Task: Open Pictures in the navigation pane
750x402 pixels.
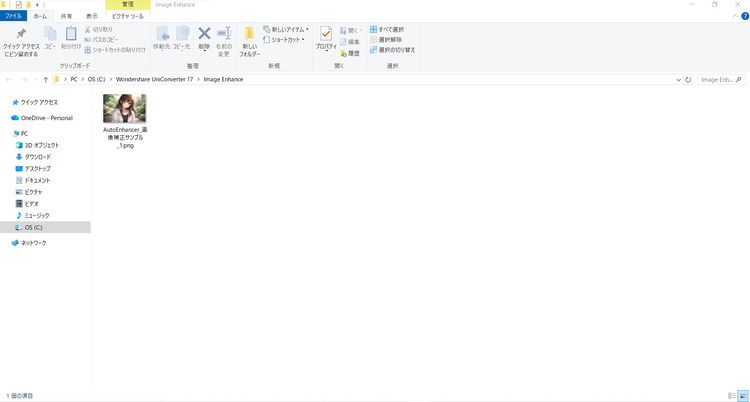Action: click(x=29, y=192)
